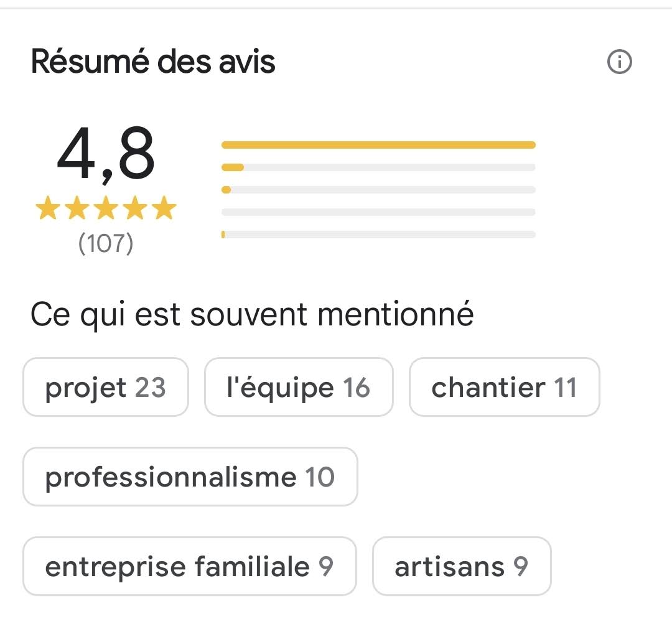Select the top five-star rating bar

[x=378, y=145]
